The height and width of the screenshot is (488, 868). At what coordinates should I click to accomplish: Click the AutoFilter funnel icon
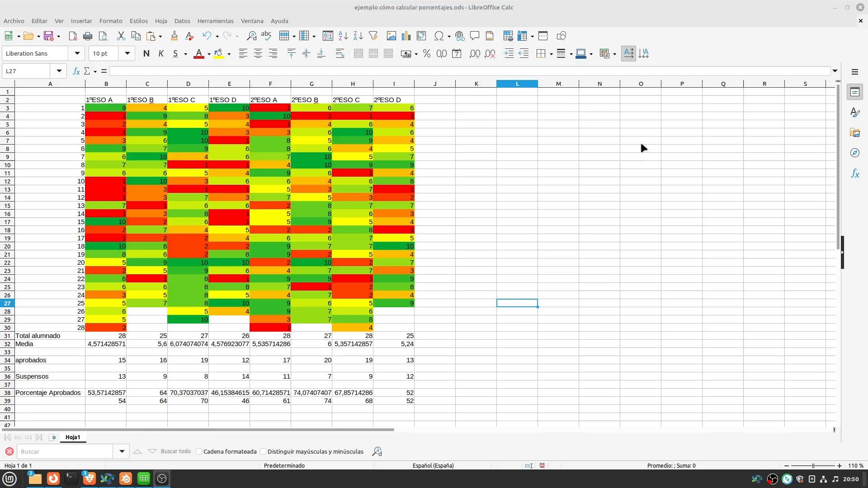[373, 36]
